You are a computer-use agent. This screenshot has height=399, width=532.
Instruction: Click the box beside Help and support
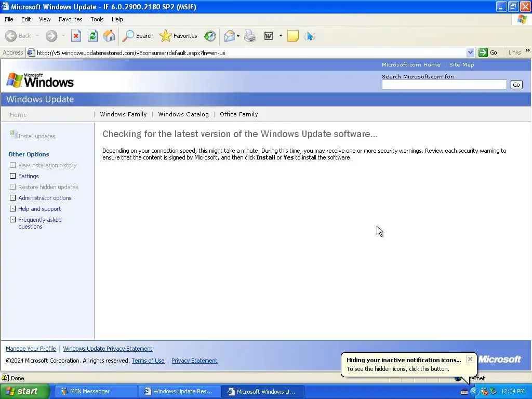point(12,208)
